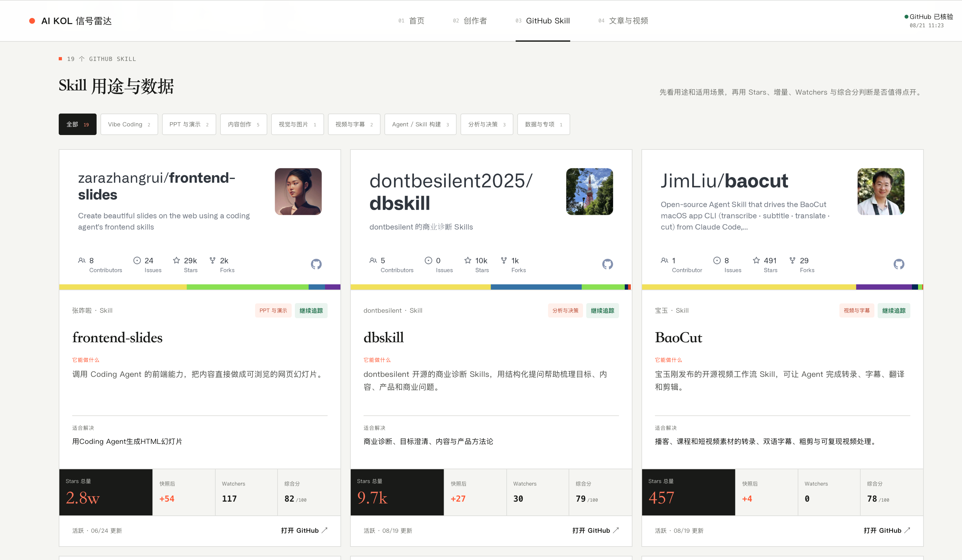Click the 82 /100 综合分 score
Viewport: 962px width, 560px height.
coord(296,499)
